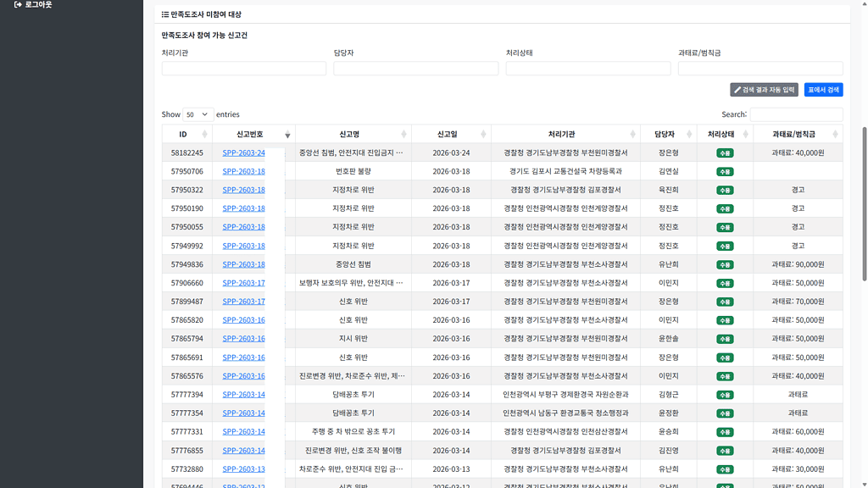
Task: Click the pencil icon on 검색 결과 자동 입력 button
Action: pos(736,89)
